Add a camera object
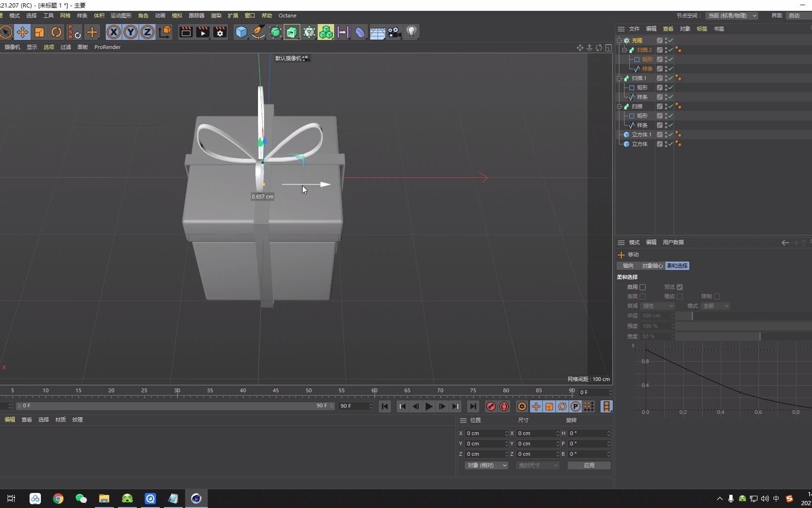812x508 pixels. click(x=394, y=32)
